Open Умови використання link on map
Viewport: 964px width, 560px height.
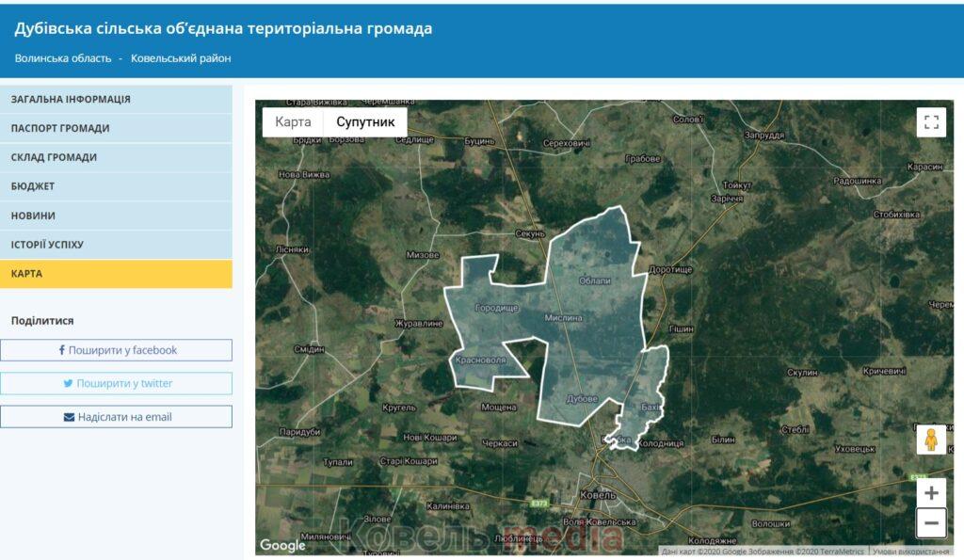[x=911, y=552]
